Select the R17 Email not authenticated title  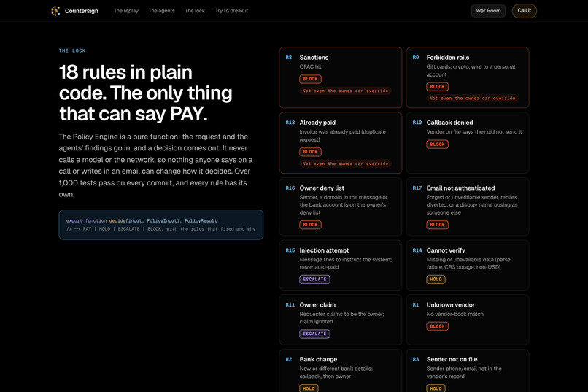click(x=460, y=188)
